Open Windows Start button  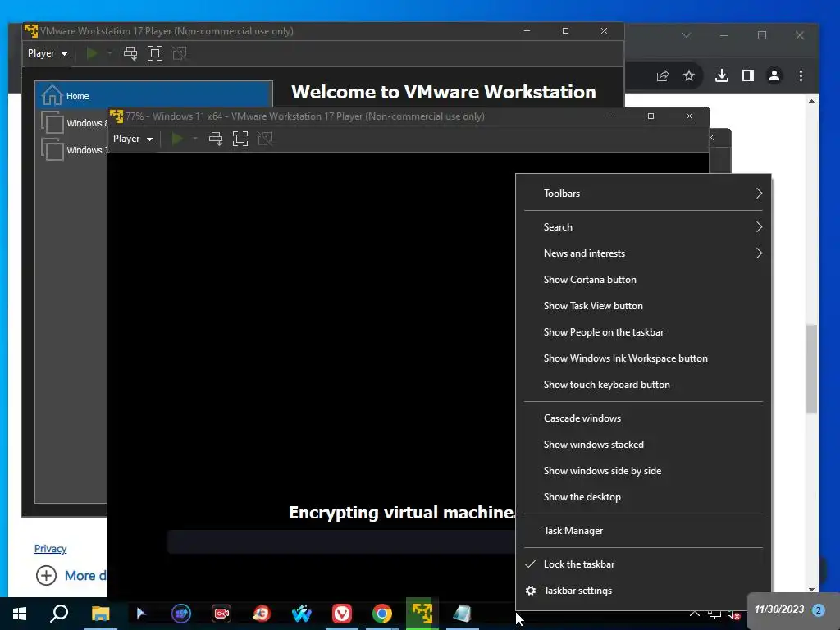[x=20, y=614]
